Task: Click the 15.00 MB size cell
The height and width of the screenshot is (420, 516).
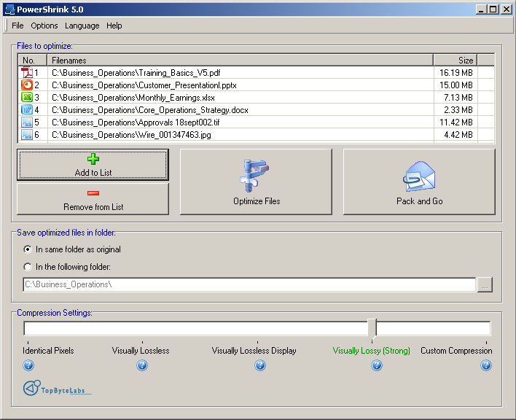Action: (456, 85)
